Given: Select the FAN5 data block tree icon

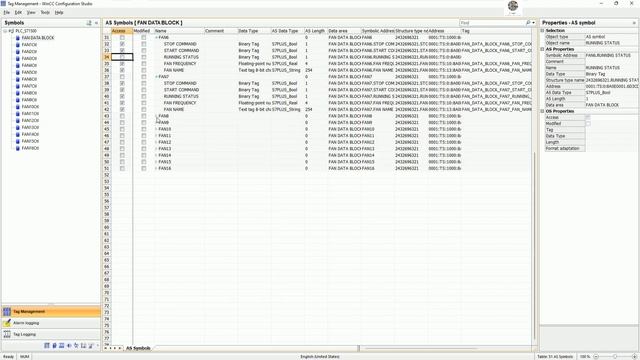Looking at the screenshot, I should coord(18,72).
